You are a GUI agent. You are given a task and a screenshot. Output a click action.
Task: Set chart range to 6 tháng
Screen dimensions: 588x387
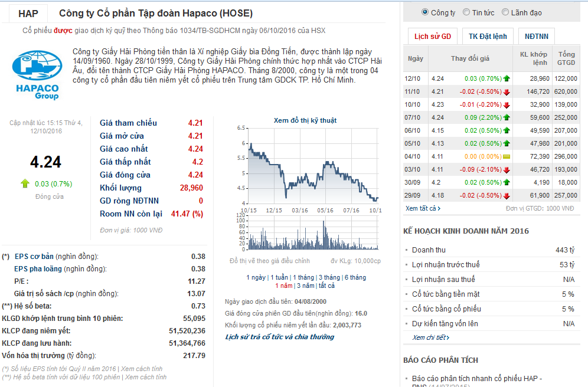(x=355, y=277)
